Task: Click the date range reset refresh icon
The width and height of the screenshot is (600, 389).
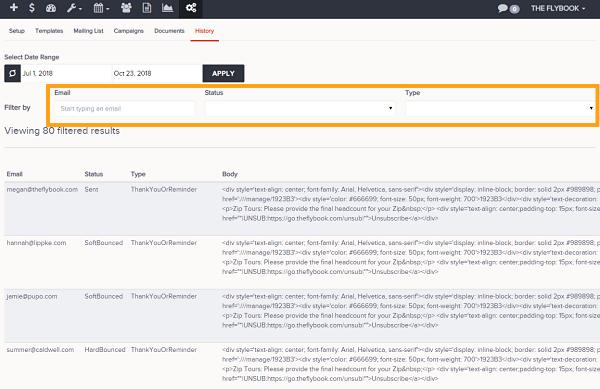Action: pos(12,73)
